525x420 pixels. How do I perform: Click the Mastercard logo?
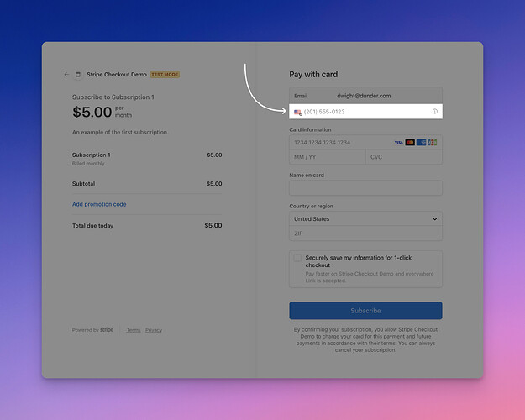[x=410, y=142]
